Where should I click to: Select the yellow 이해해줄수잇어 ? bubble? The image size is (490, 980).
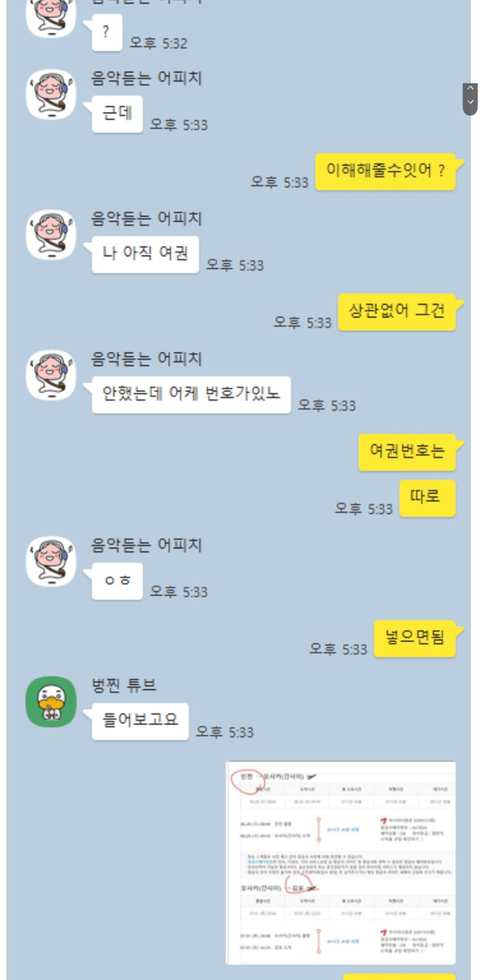[386, 171]
